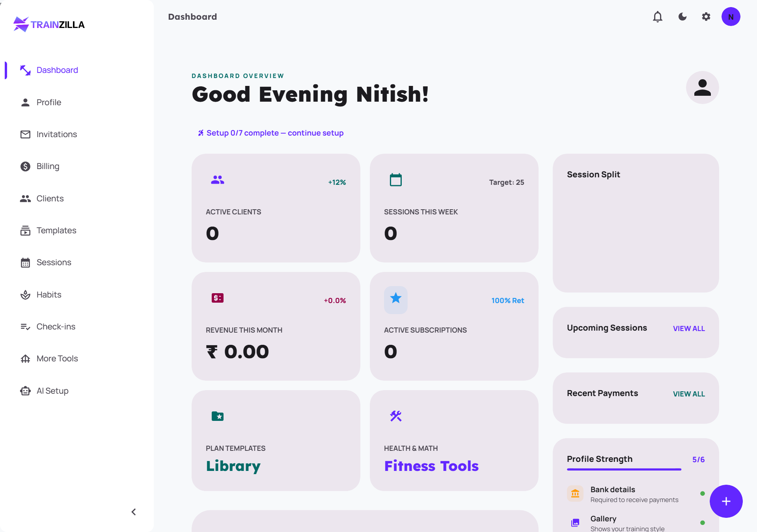Click the Clients people icon in sidebar
The image size is (757, 532).
click(x=25, y=199)
